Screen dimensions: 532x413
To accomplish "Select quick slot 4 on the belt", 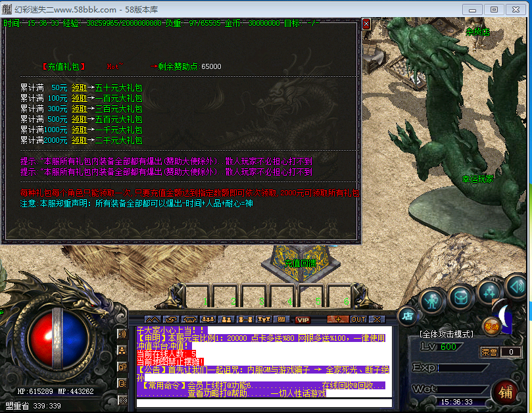I will coord(283,296).
